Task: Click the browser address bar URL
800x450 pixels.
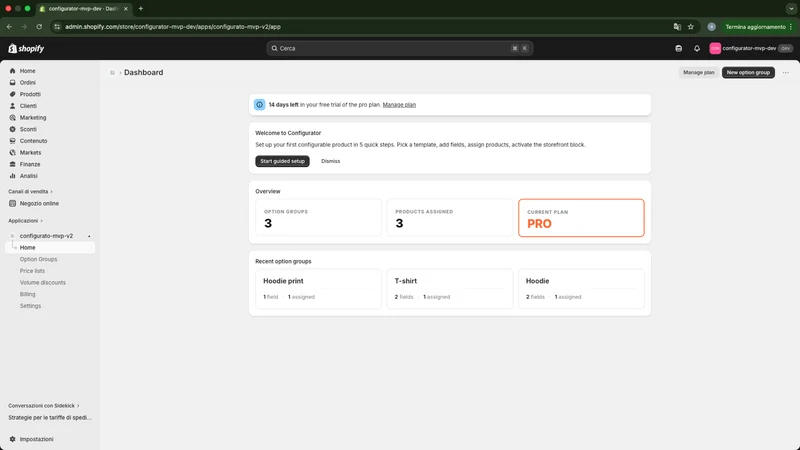Action: pyautogui.click(x=173, y=27)
